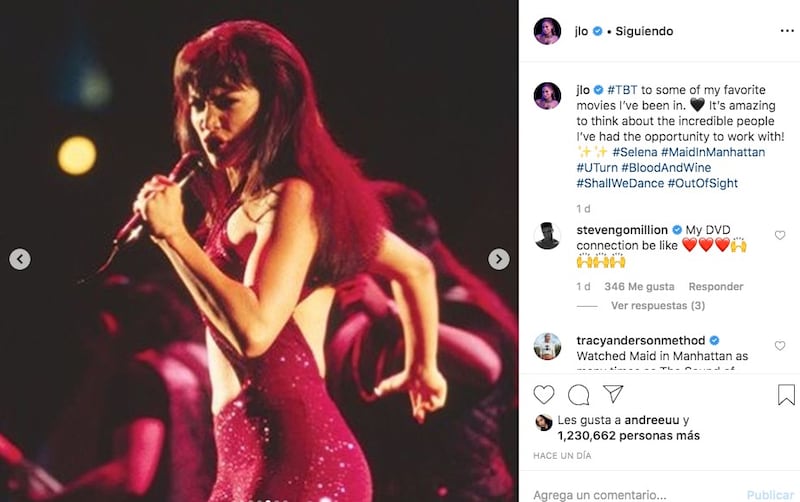Focus the Agrega un comentario field
This screenshot has height=502, width=800.
tap(635, 495)
